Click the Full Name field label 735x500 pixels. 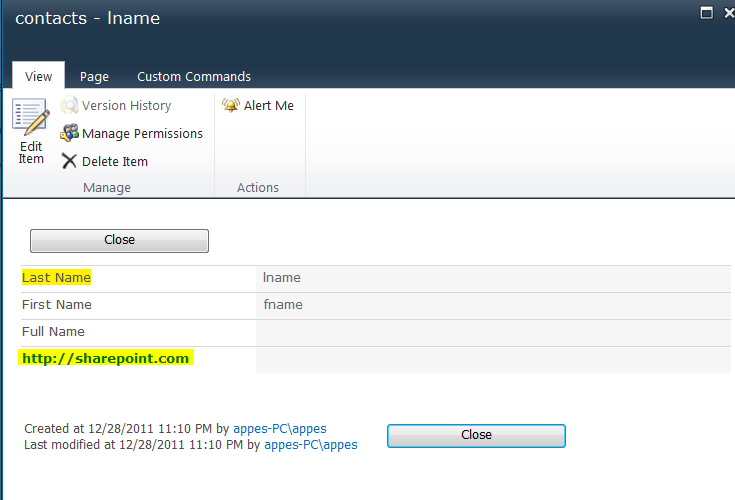53,332
